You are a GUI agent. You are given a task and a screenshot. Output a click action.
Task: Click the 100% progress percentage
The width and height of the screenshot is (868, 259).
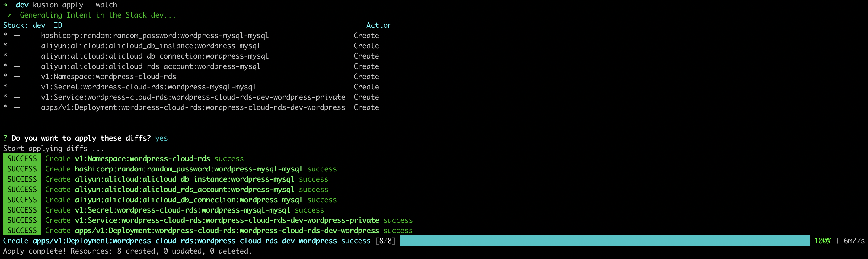pos(822,241)
